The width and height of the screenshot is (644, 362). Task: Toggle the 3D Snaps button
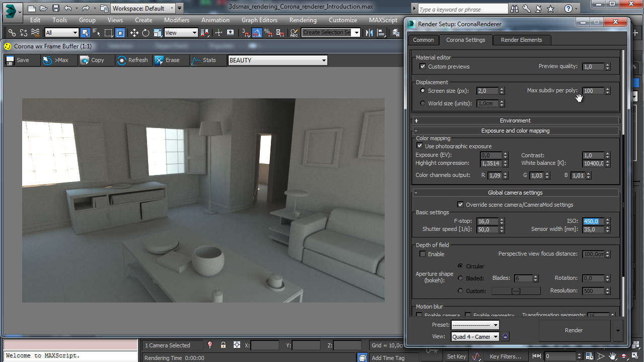click(x=246, y=33)
